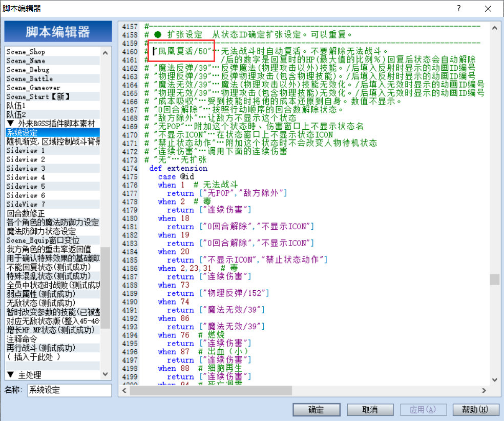
Task: Expand the 主处理 section triangle
Action: point(11,375)
